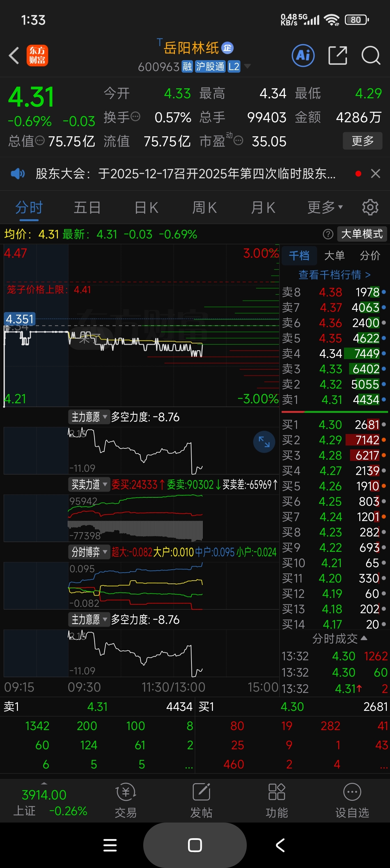390x868 pixels.
Task: Tap the help question mark icon
Action: 328,234
